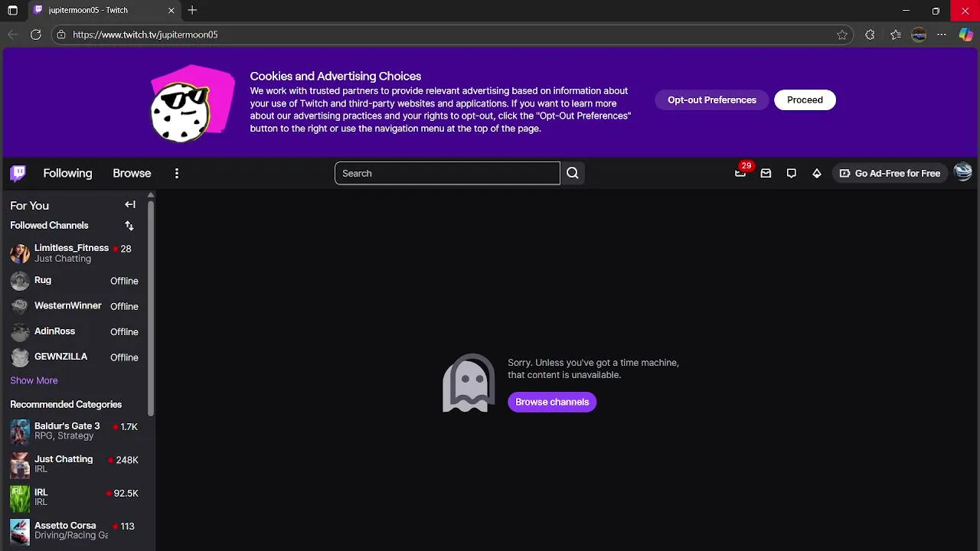The height and width of the screenshot is (551, 980).
Task: Click Go Ad-Free for Free
Action: (x=890, y=173)
